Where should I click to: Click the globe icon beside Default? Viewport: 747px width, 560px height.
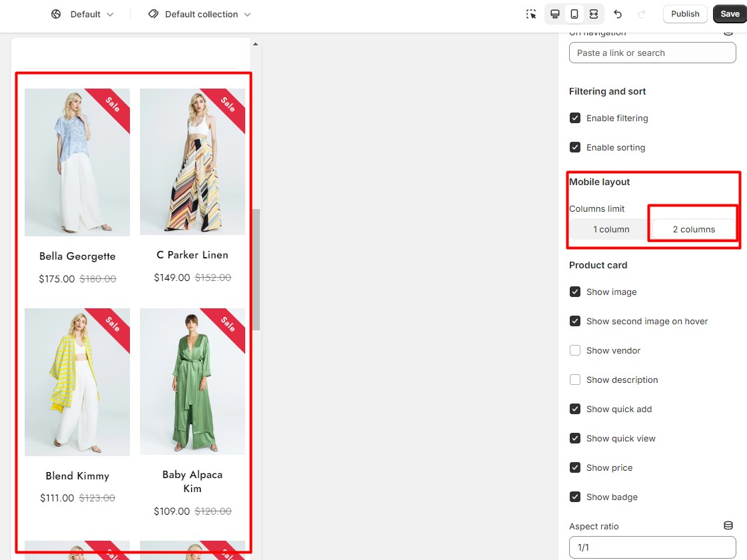point(56,14)
